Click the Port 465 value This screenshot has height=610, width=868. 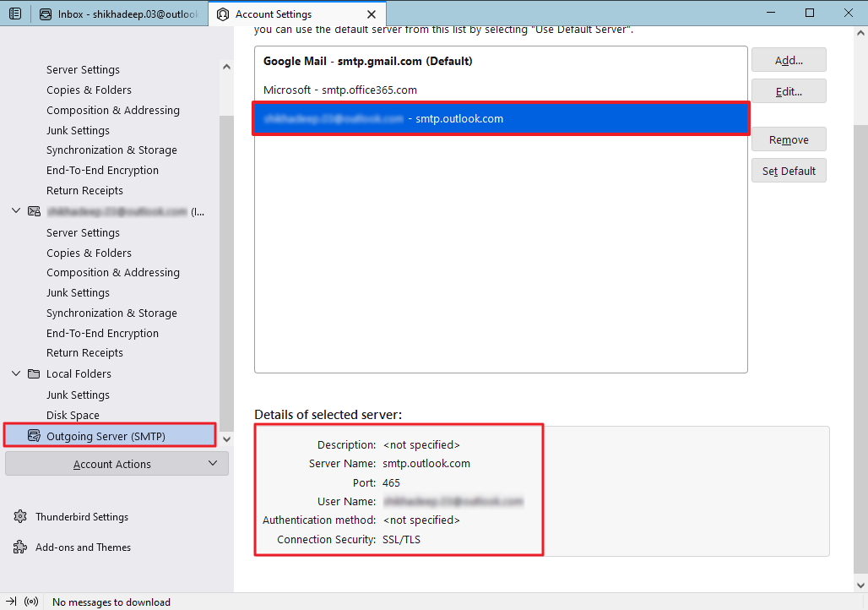tap(391, 482)
